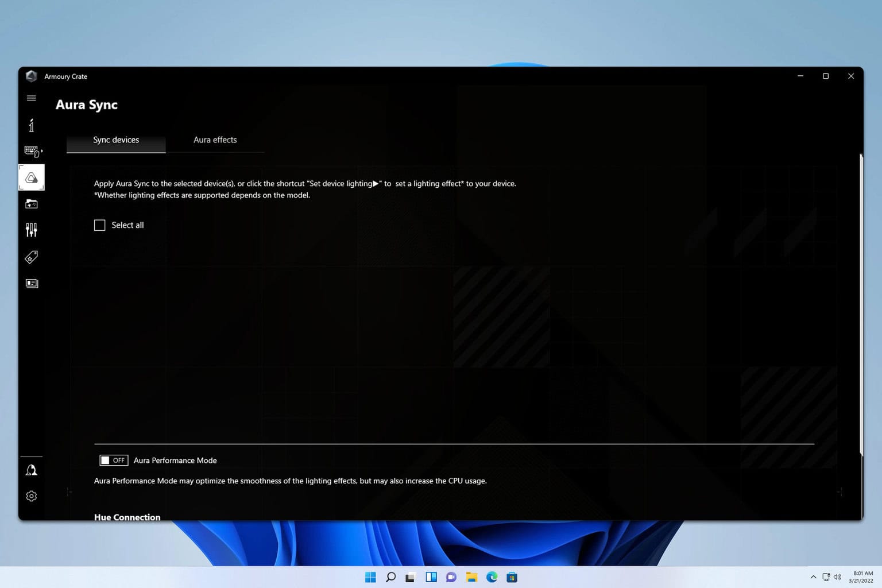This screenshot has width=882, height=588.
Task: Open the clock showing 8:01 AM
Action: [861, 577]
